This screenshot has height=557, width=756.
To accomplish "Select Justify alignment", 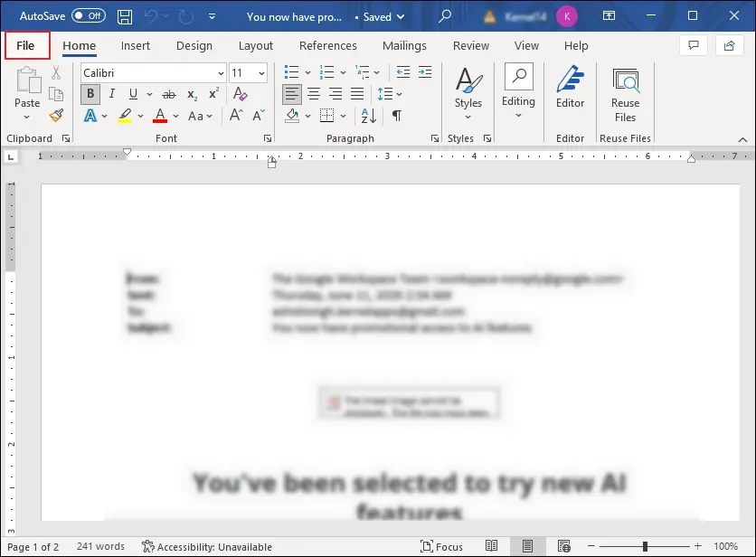I will pyautogui.click(x=357, y=93).
